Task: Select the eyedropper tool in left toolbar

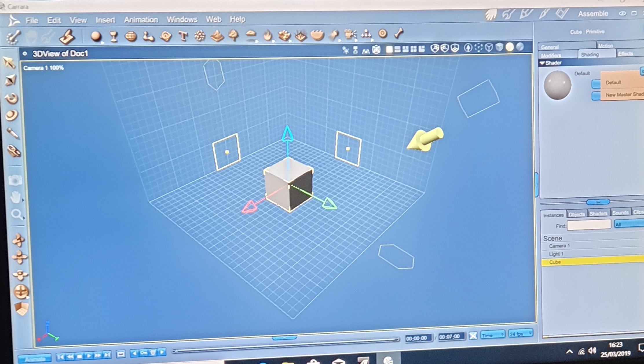Action: [12, 134]
